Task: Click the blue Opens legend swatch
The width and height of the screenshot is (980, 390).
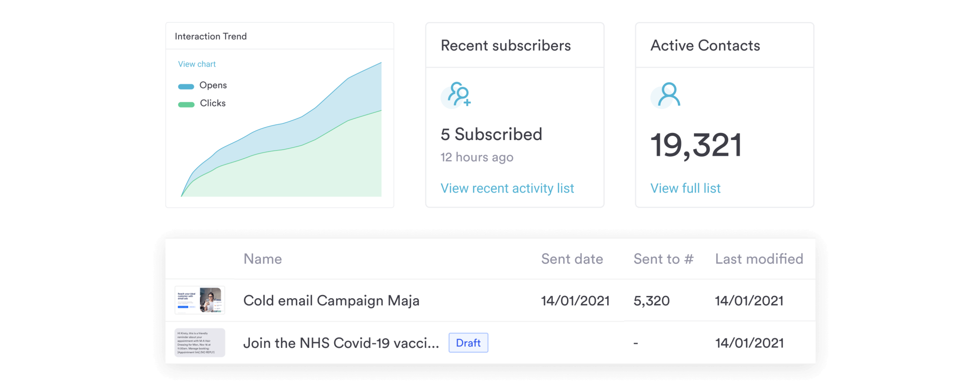Action: coord(186,87)
